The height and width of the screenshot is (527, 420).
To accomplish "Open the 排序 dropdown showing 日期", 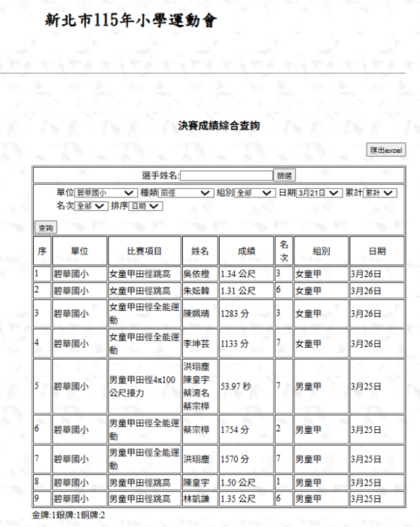I will tap(146, 206).
